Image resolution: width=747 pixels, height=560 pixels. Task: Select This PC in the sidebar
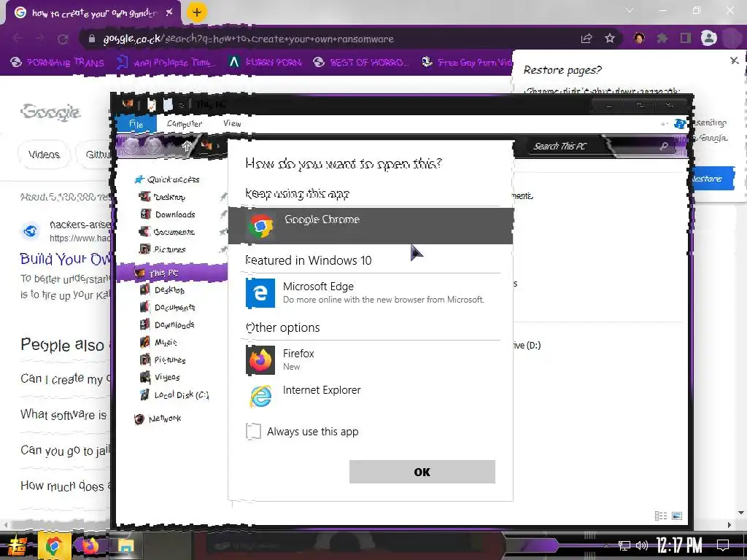pos(171,273)
